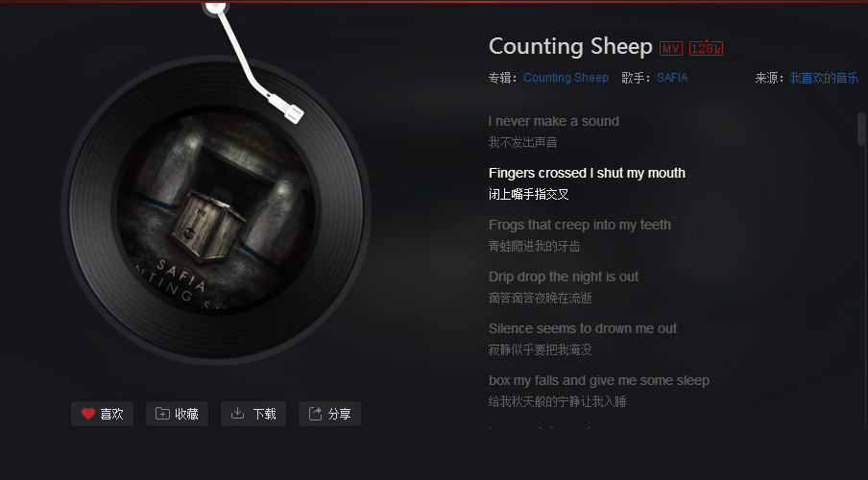Image resolution: width=868 pixels, height=480 pixels.
Task: Click the red heart like icon
Action: pyautogui.click(x=88, y=414)
